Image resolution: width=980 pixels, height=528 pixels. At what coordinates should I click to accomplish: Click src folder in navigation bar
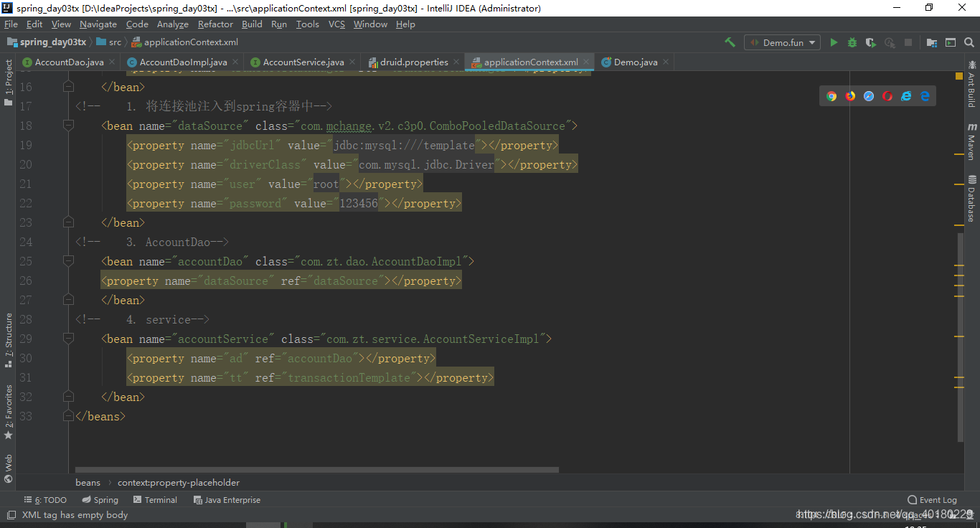pyautogui.click(x=109, y=42)
